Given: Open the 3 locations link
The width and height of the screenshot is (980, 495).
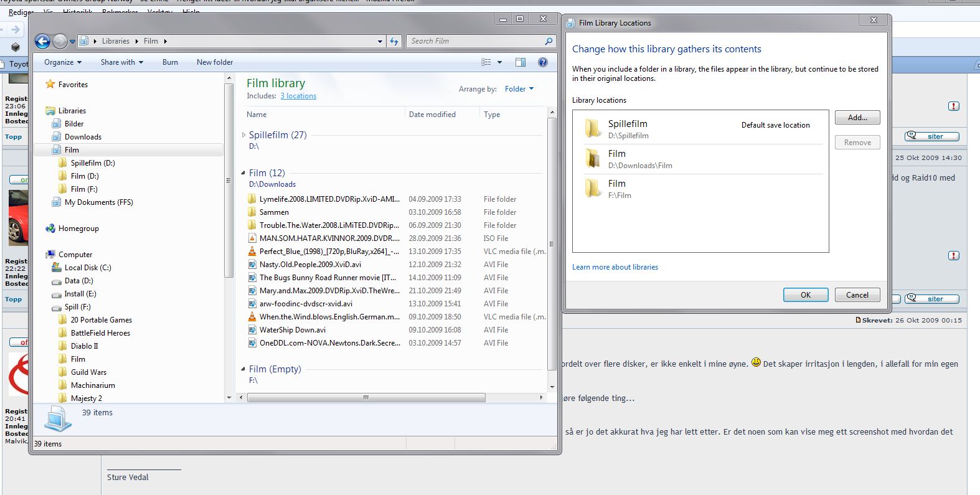Looking at the screenshot, I should [298, 96].
